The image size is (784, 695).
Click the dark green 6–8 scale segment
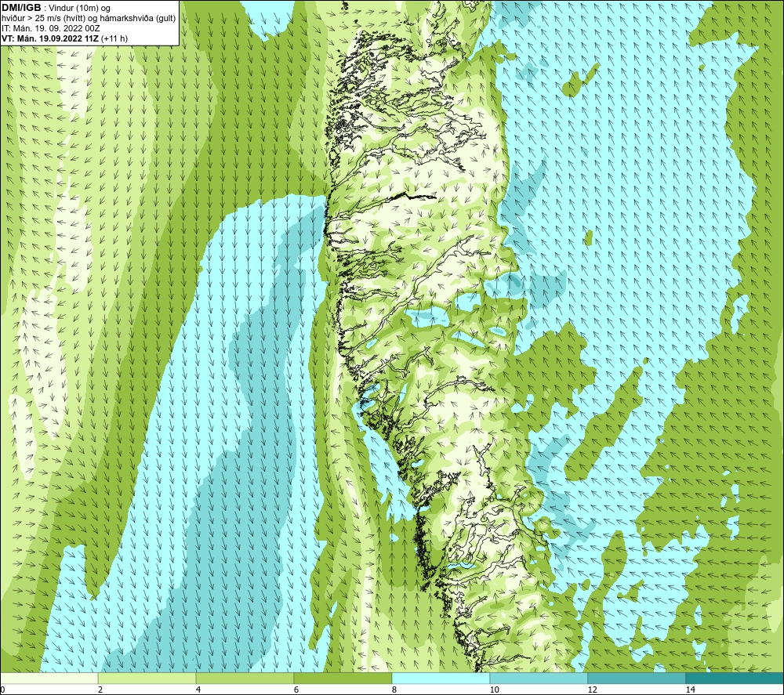point(343,678)
